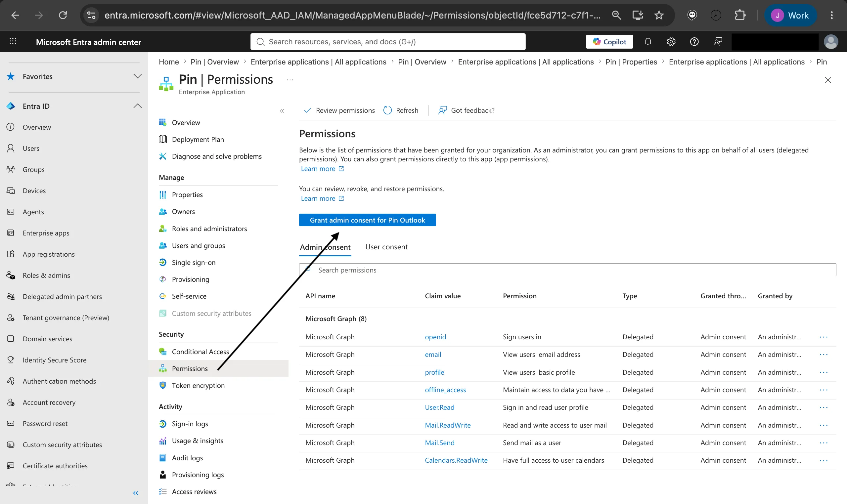Click the browser back arrow
Screen dimensions: 847x504
pyautogui.click(x=15, y=15)
